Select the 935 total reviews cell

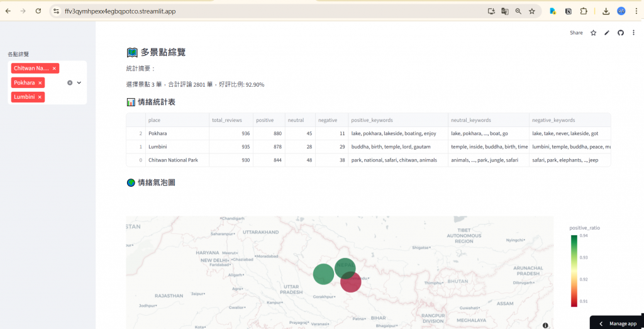point(231,147)
